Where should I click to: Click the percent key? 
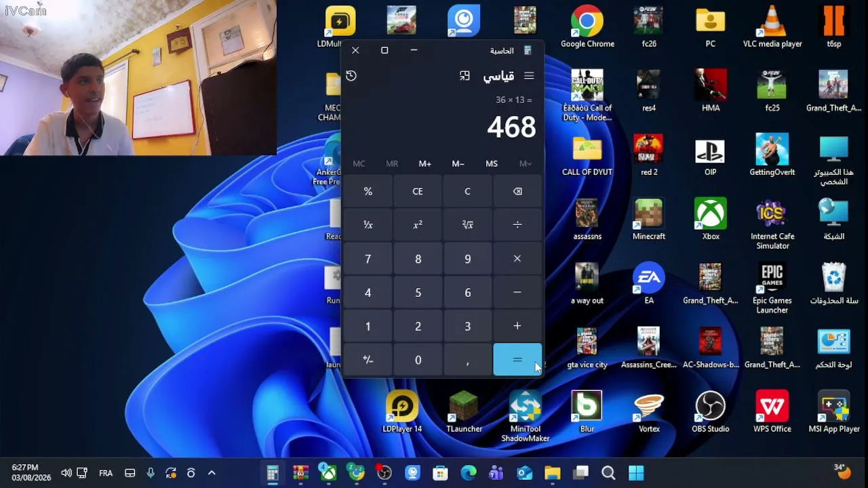click(368, 192)
